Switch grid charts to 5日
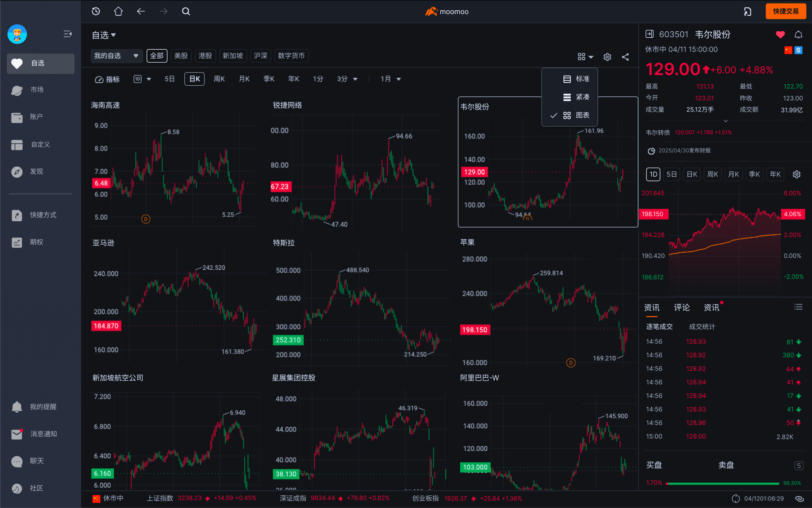Image resolution: width=812 pixels, height=508 pixels. point(170,79)
